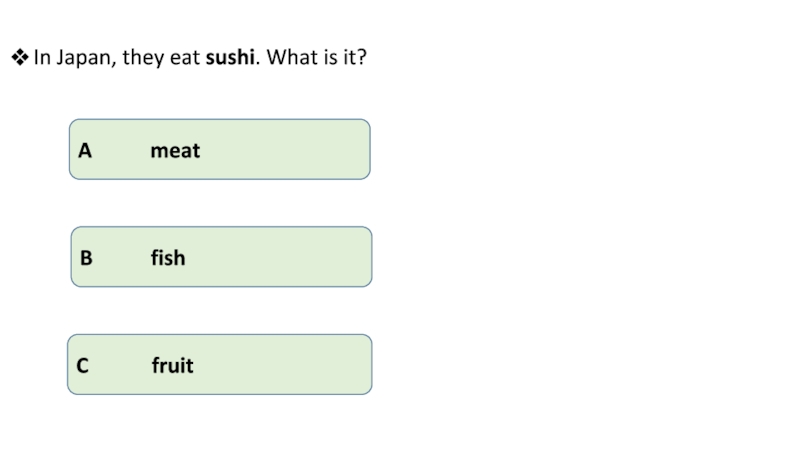Click the letter C label

(x=83, y=366)
